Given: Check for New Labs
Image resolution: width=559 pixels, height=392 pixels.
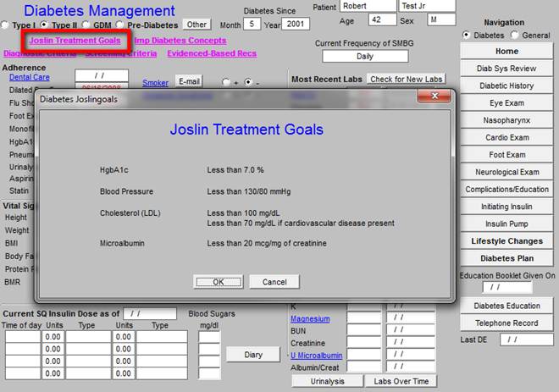Looking at the screenshot, I should tap(407, 79).
